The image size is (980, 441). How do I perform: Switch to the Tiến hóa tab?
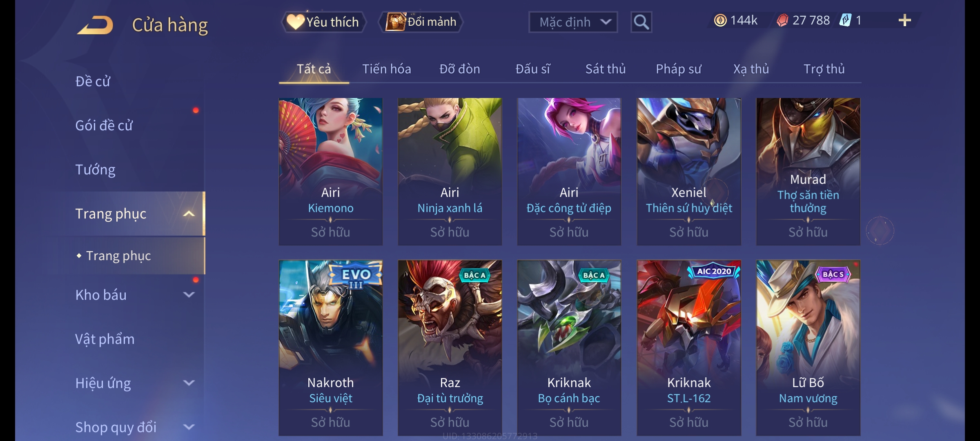tap(386, 69)
